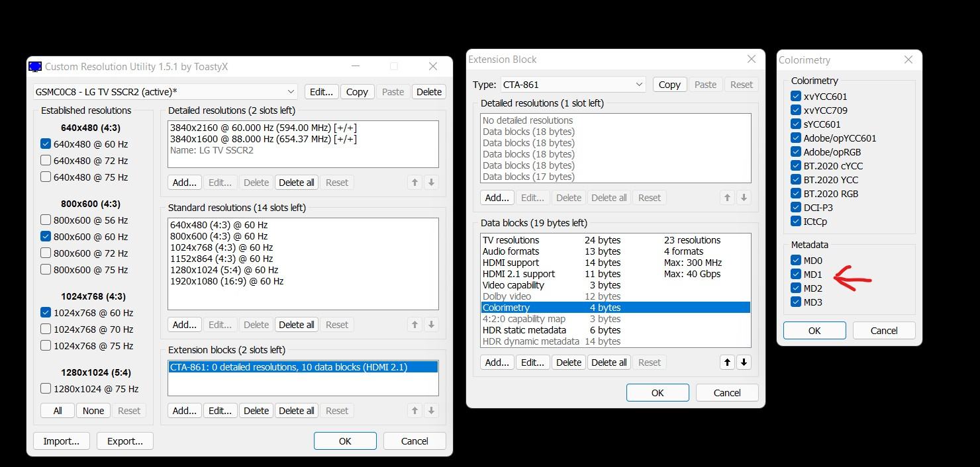Move data block down with the black down arrow
The height and width of the screenshot is (467, 980).
coord(744,362)
